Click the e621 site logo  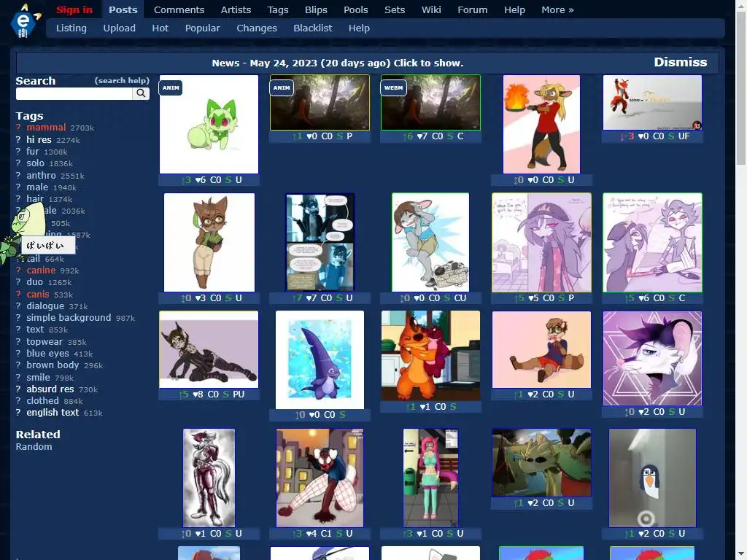(24, 20)
